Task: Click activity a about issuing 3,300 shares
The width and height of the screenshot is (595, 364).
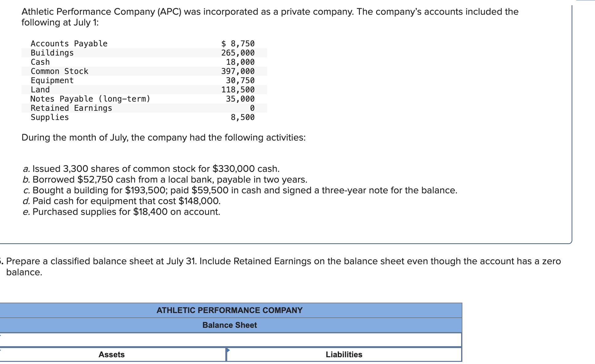Action: [x=151, y=169]
